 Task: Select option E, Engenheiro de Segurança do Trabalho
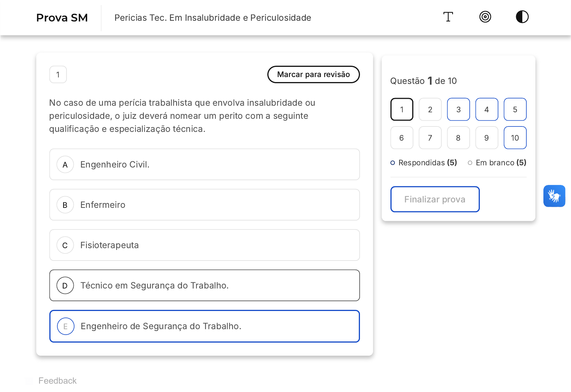tap(204, 326)
